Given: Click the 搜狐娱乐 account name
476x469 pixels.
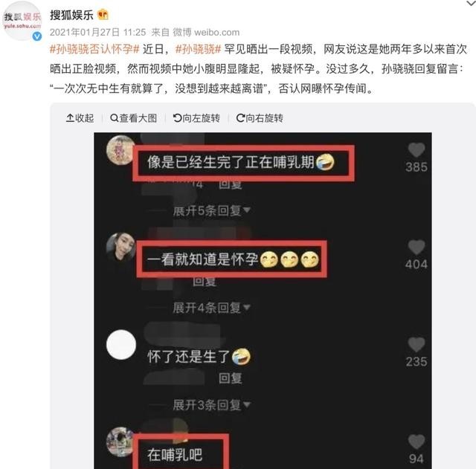Looking at the screenshot, I should coord(71,15).
